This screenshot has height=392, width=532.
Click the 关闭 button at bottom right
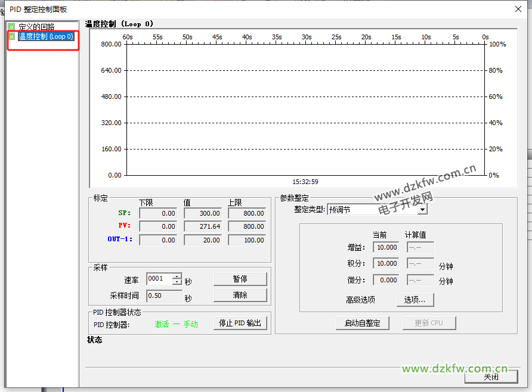[491, 377]
